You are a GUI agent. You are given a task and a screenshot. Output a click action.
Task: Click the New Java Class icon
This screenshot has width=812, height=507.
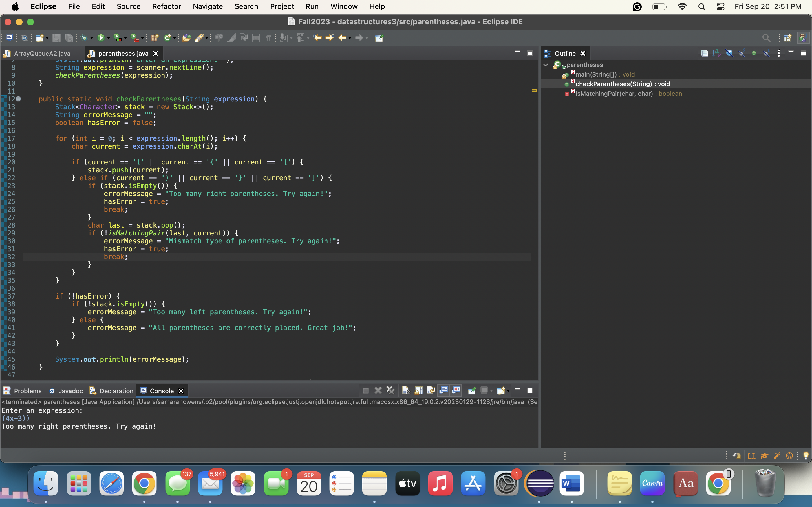point(167,38)
